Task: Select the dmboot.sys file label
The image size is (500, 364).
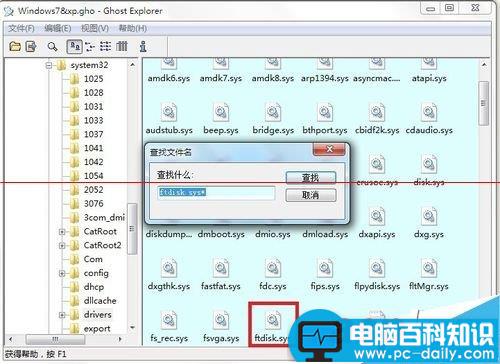Action: 221,234
